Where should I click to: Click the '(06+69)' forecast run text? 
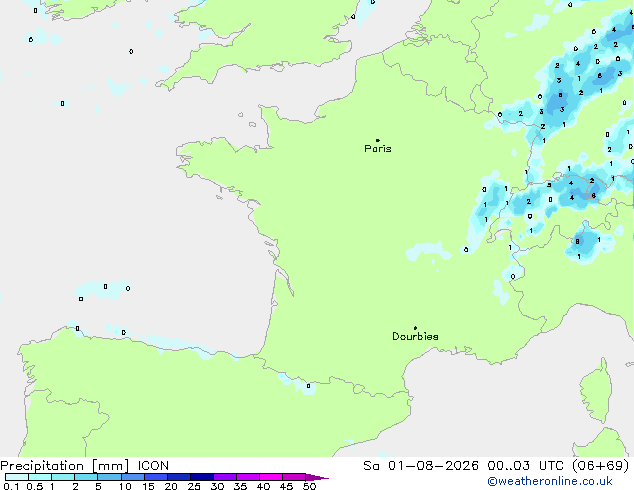click(x=601, y=466)
